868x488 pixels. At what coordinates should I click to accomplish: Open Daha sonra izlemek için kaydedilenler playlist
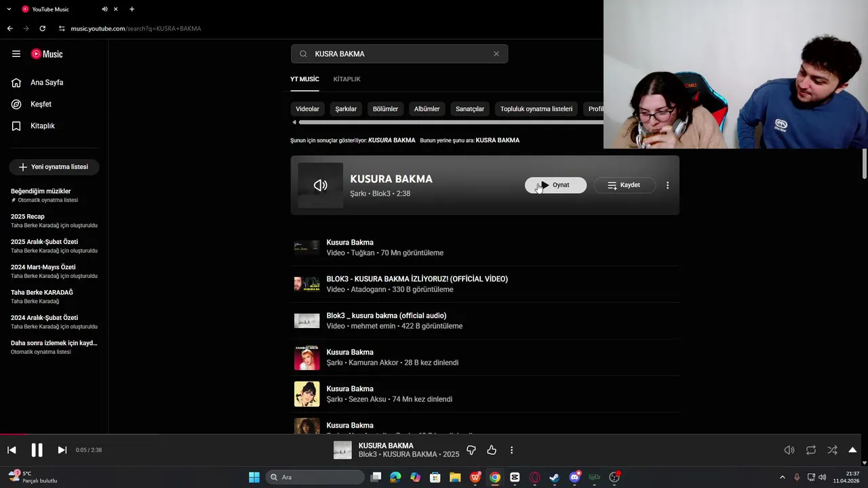coord(54,347)
